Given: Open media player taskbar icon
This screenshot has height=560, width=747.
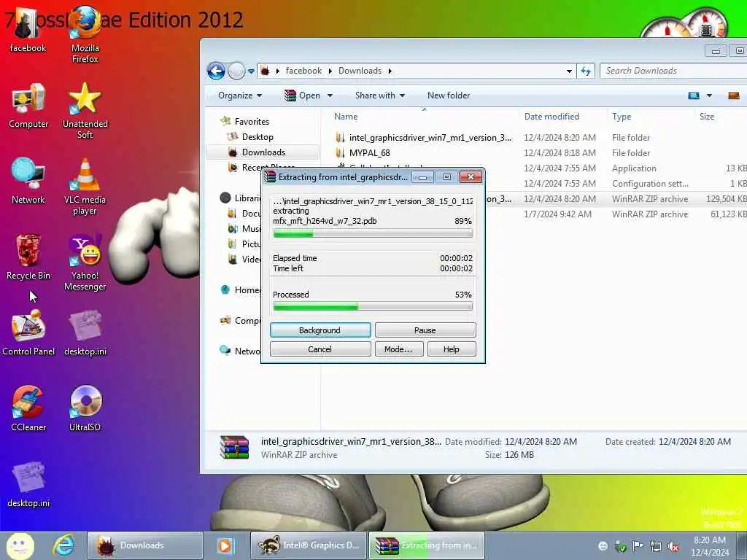Looking at the screenshot, I should [x=225, y=545].
